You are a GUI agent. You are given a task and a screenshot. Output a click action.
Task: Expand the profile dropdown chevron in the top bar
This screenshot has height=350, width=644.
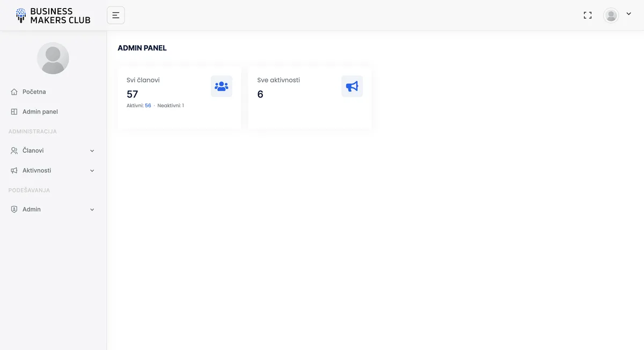[x=629, y=14]
